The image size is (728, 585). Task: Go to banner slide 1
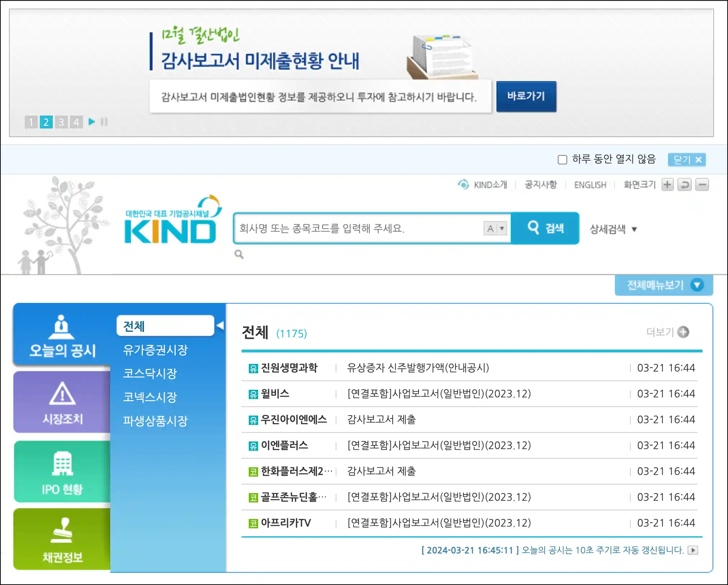tap(31, 122)
